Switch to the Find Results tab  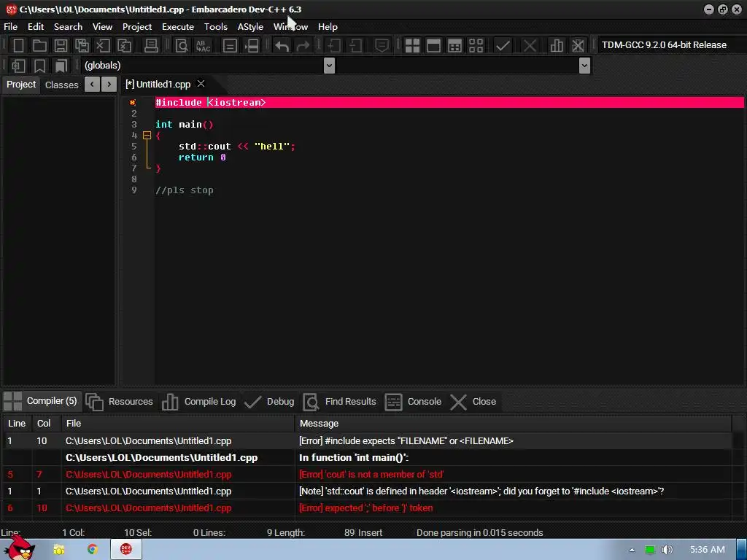pyautogui.click(x=340, y=402)
